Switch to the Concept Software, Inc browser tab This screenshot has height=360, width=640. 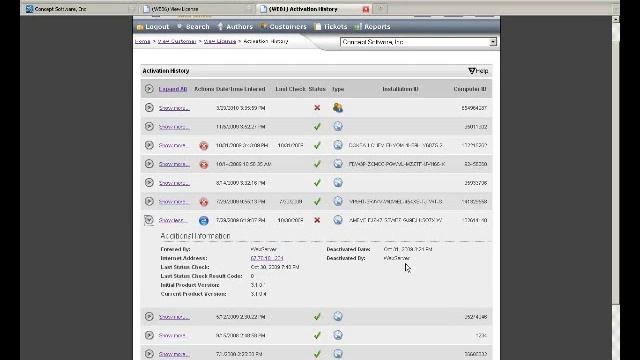pyautogui.click(x=80, y=9)
